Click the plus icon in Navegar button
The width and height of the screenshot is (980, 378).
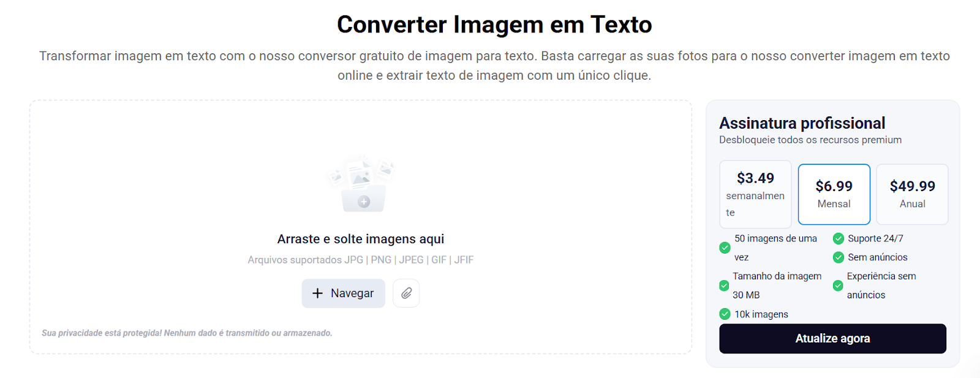(317, 293)
